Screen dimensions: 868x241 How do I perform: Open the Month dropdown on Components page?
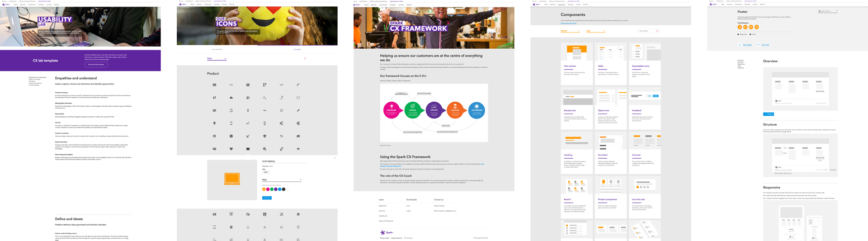point(571,31)
